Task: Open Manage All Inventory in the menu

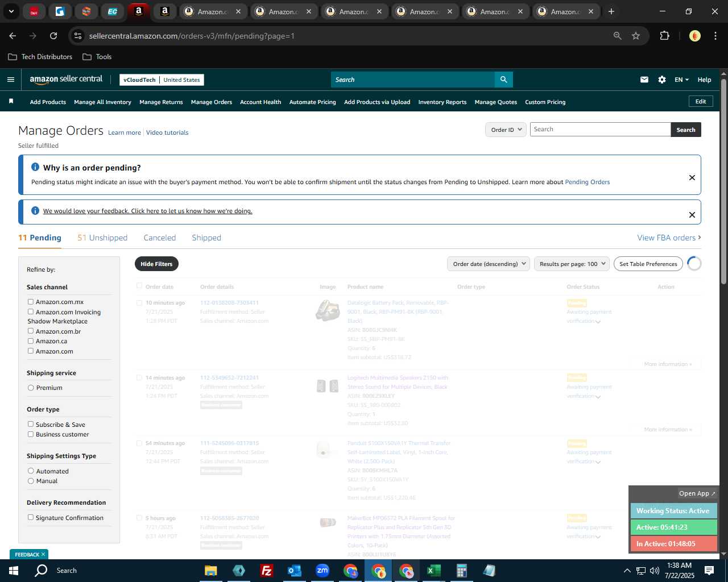Action: (x=102, y=102)
